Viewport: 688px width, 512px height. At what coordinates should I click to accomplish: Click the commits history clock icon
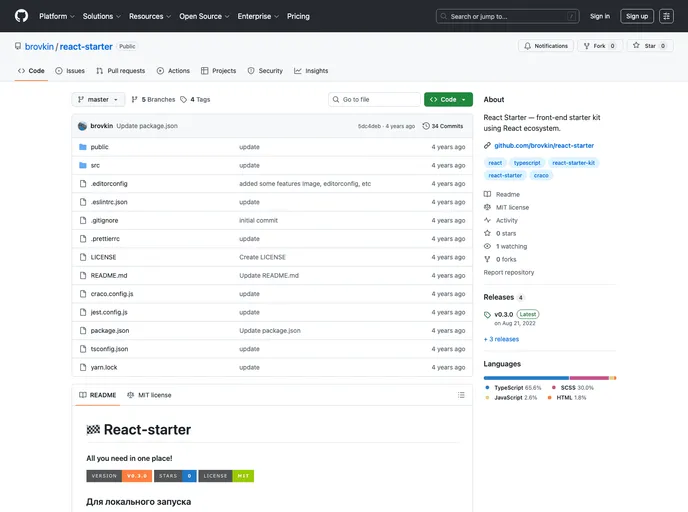(x=426, y=126)
